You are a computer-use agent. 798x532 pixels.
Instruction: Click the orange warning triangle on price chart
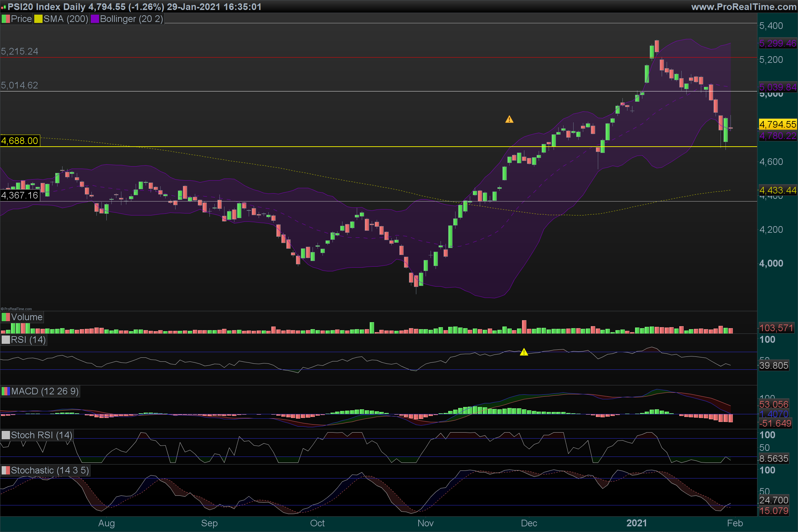509,119
